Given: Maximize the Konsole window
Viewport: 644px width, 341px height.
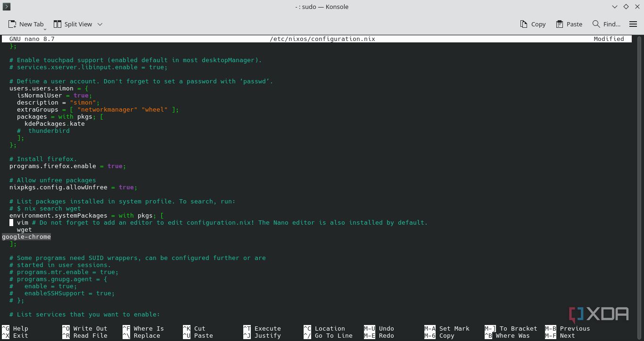Looking at the screenshot, I should [x=626, y=7].
